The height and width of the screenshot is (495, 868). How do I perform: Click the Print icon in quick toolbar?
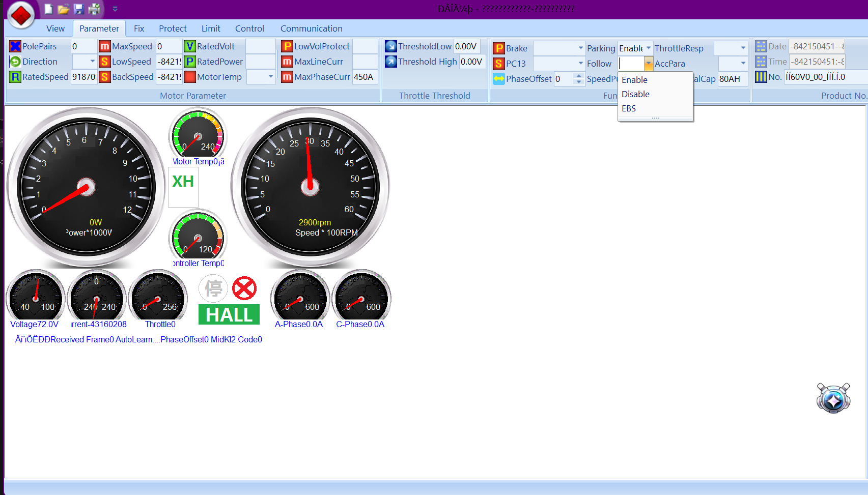pos(94,9)
